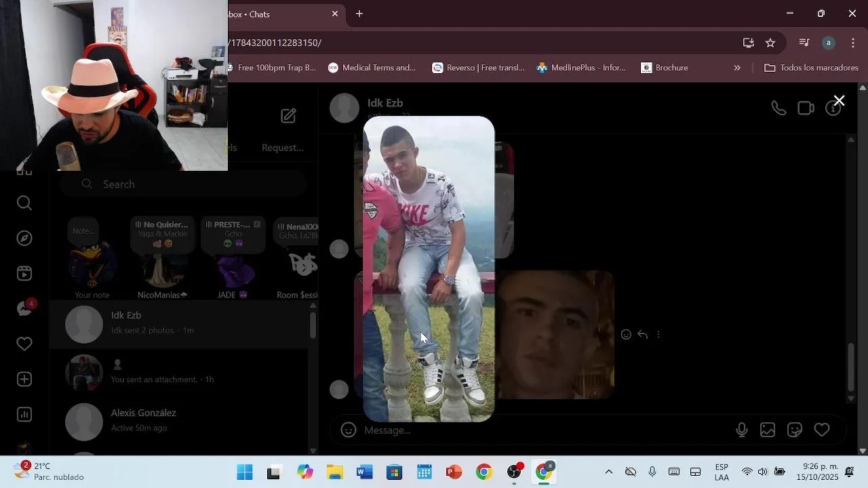
Task: Open Todos los marcadores folder
Action: pyautogui.click(x=811, y=68)
